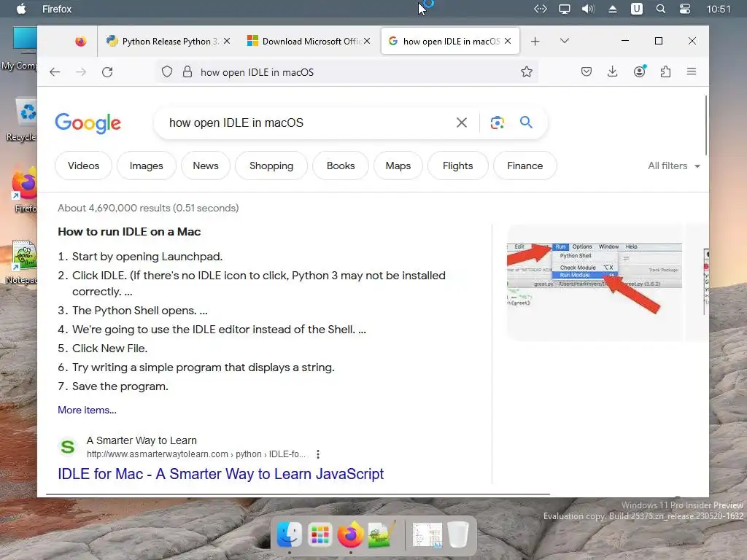This screenshot has width=747, height=560.
Task: Expand the All filters dropdown
Action: (x=673, y=166)
